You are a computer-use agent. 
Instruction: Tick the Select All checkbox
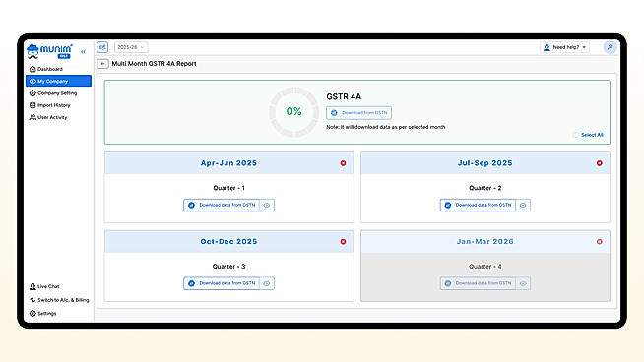[x=576, y=135]
